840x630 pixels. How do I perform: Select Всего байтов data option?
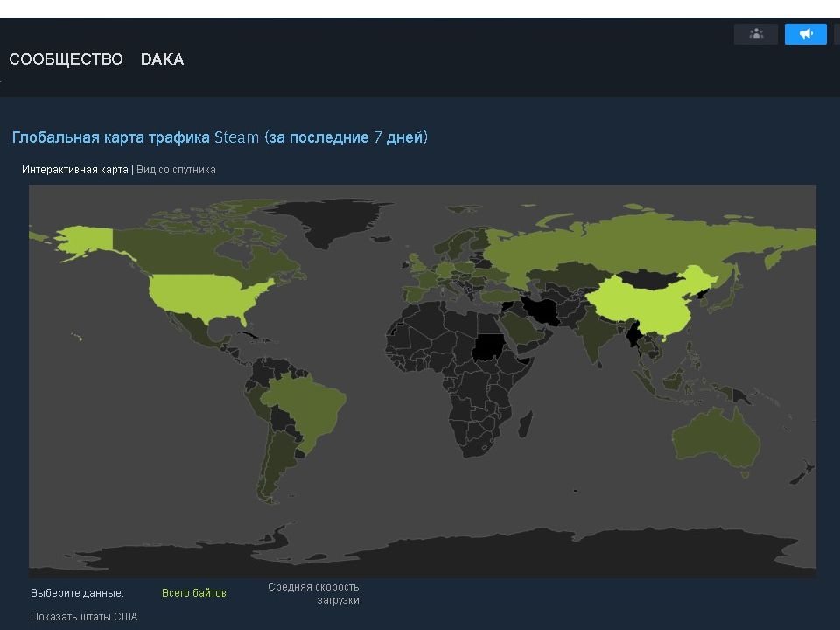[x=193, y=593]
